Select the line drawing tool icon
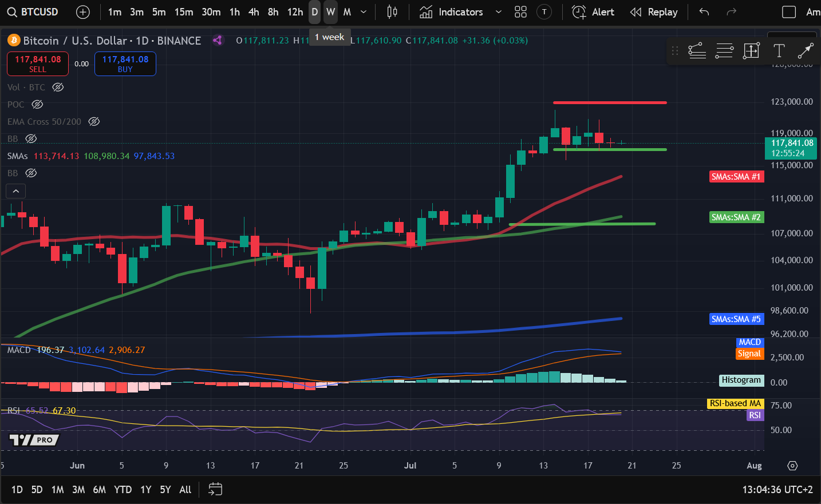Image resolution: width=821 pixels, height=504 pixels. click(806, 51)
